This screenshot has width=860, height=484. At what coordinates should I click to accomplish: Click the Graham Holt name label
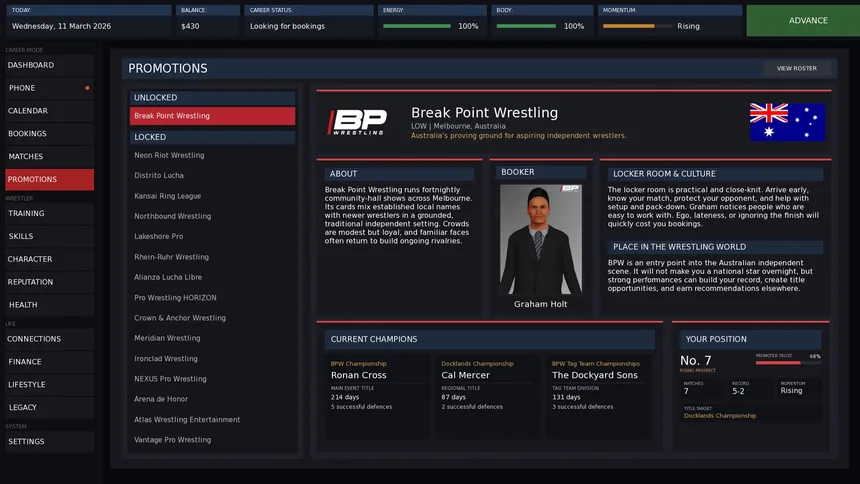pyautogui.click(x=540, y=304)
